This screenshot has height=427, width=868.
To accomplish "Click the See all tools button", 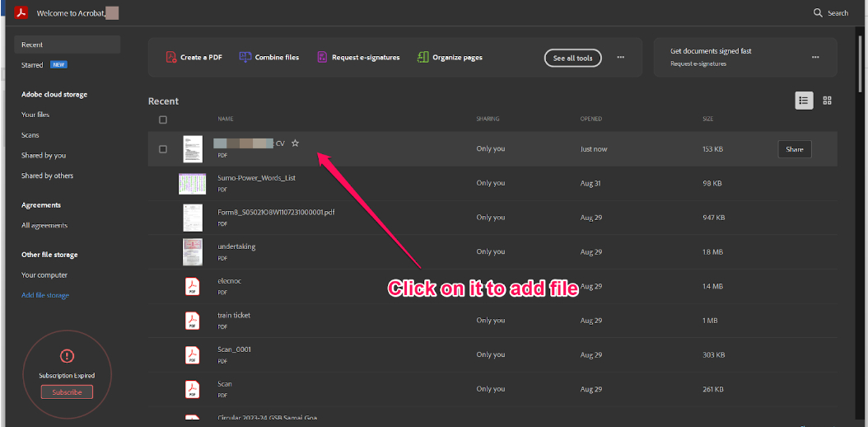I will (572, 58).
